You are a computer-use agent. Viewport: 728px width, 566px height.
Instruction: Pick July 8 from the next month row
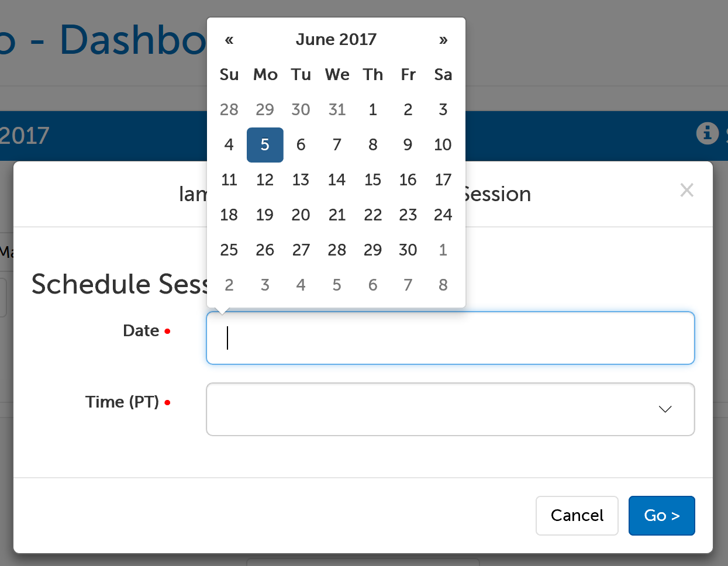(443, 285)
